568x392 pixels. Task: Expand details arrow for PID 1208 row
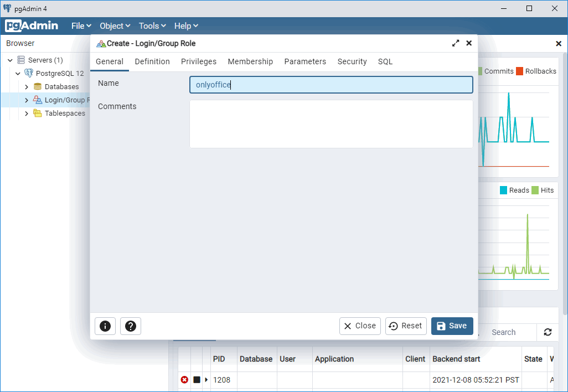pos(206,380)
